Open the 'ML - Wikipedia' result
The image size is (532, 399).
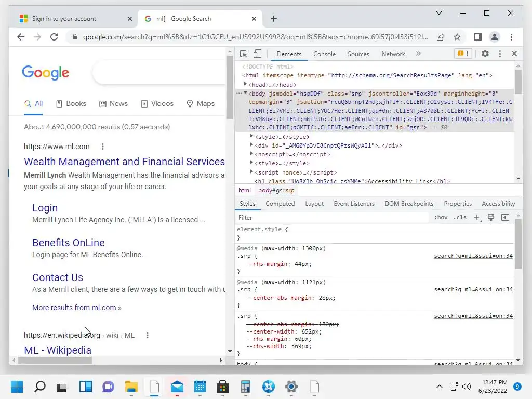57,350
